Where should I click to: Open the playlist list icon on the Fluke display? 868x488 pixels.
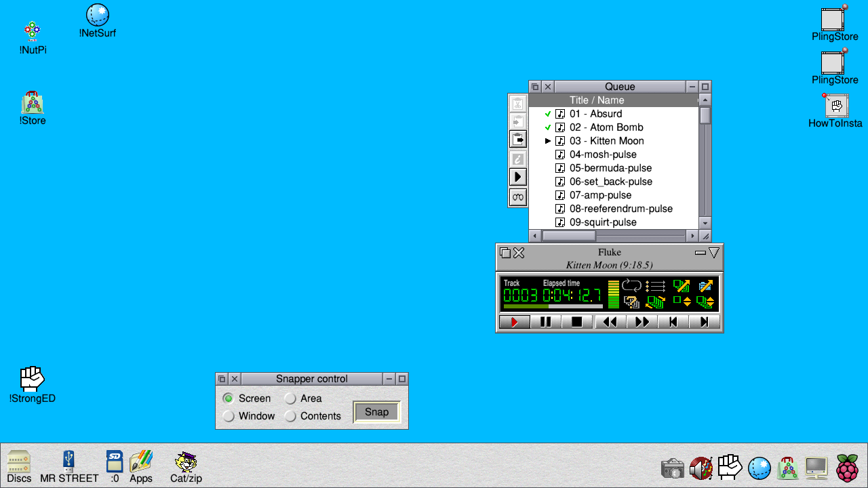pyautogui.click(x=655, y=285)
